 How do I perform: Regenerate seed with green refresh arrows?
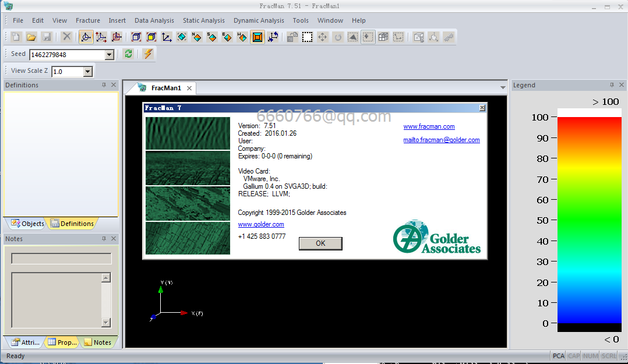point(128,54)
